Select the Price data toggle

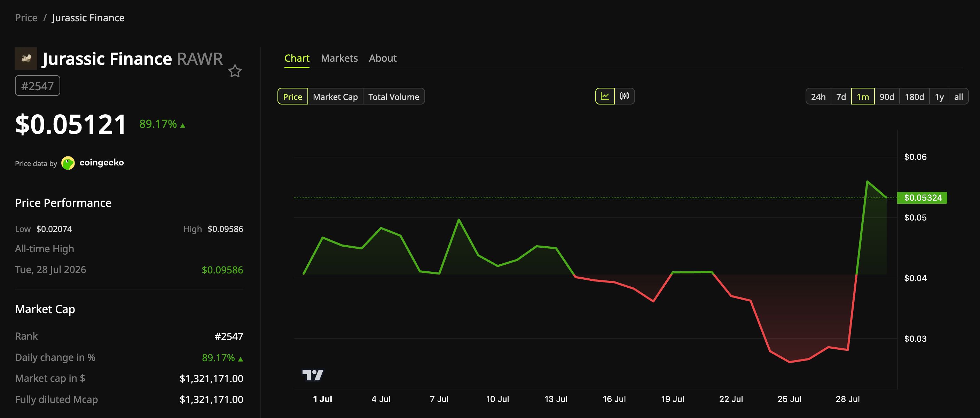tap(292, 97)
